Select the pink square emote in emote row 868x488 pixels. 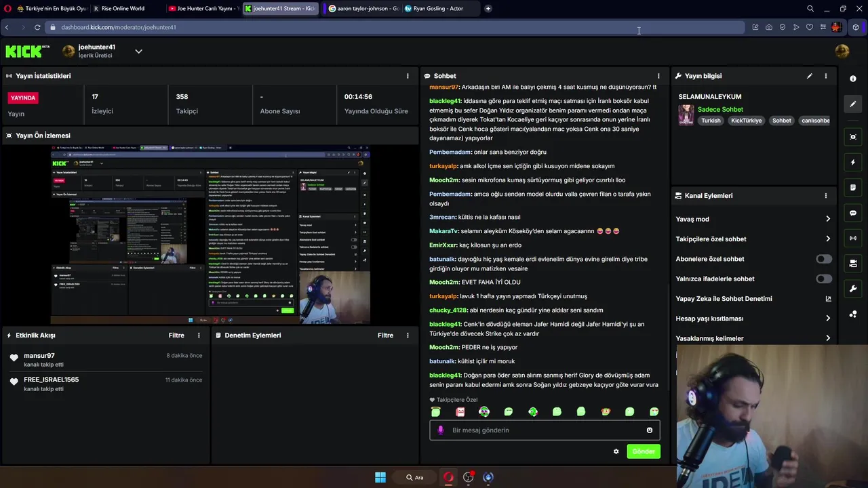(x=460, y=411)
